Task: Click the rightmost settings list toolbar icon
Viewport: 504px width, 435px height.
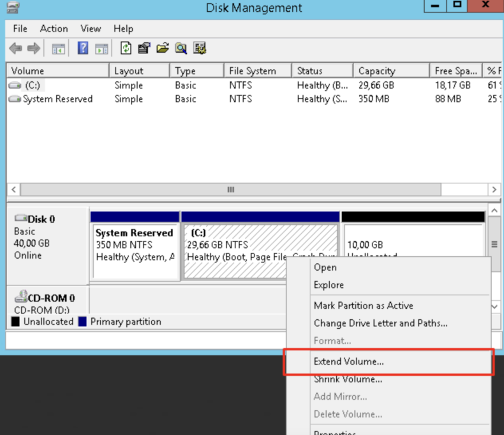Action: 200,49
